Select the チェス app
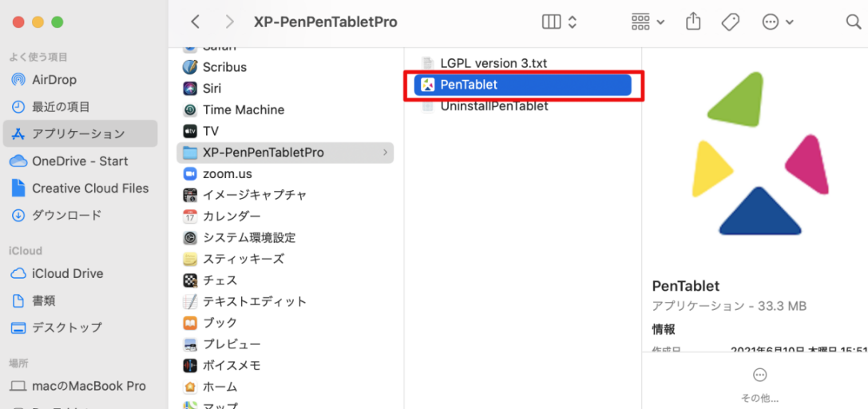Viewport: 868px width, 409px height. (x=285, y=280)
